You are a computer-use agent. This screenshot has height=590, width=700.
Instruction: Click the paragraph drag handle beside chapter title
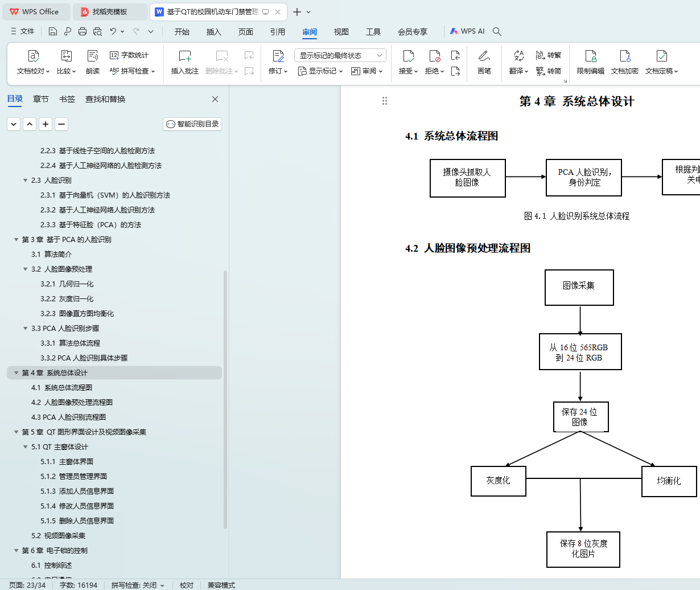385,101
